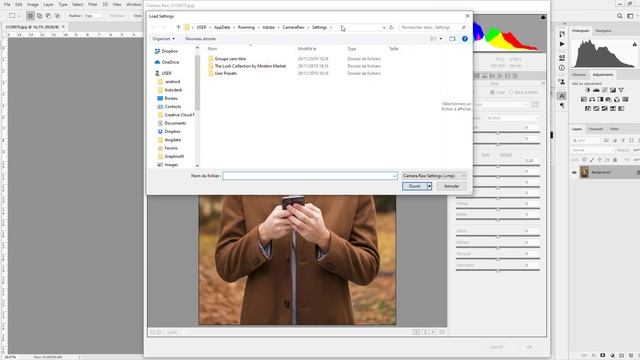Open the Filter menu in Photoshop
This screenshot has width=640, height=360.
[93, 4]
